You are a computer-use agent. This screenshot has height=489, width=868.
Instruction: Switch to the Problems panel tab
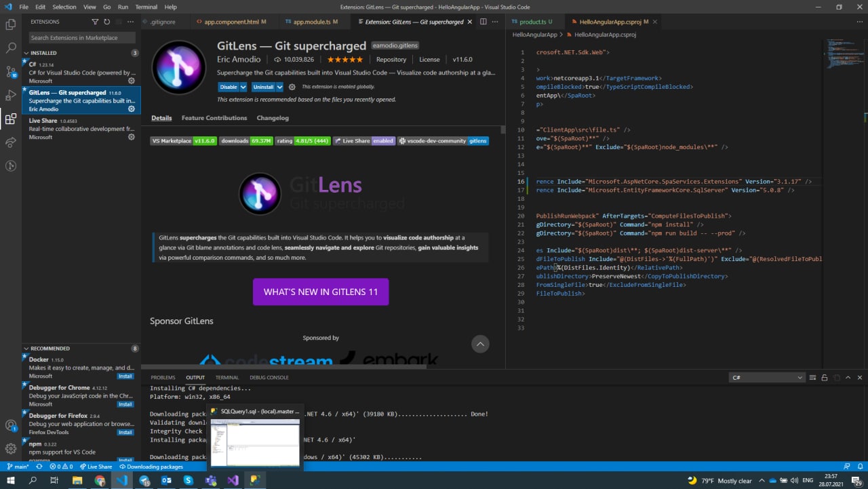click(163, 377)
